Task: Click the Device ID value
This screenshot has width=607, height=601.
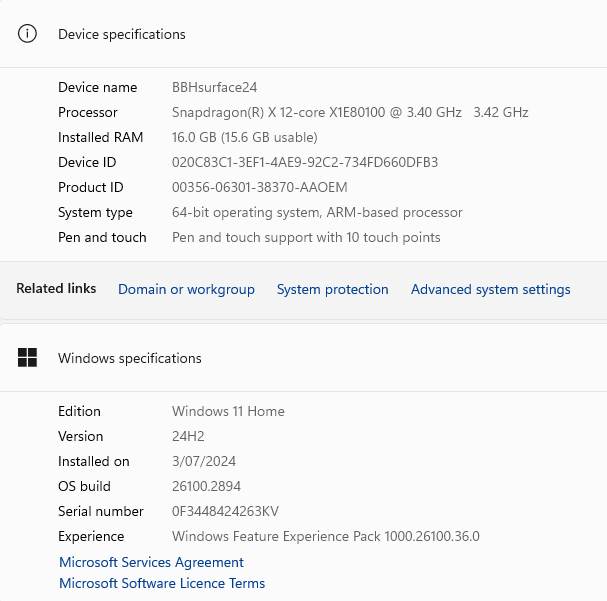Action: coord(305,162)
